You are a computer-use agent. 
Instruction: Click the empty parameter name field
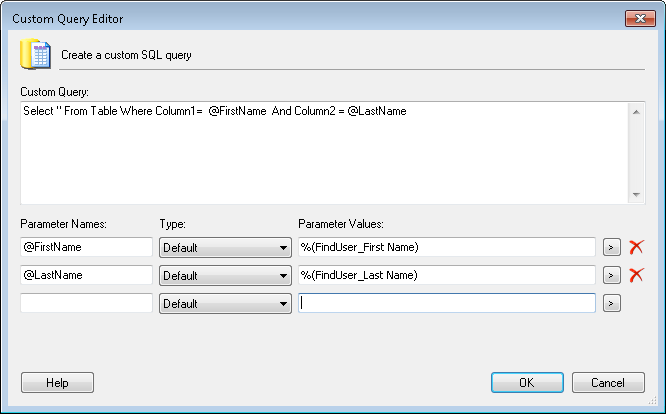click(x=86, y=303)
